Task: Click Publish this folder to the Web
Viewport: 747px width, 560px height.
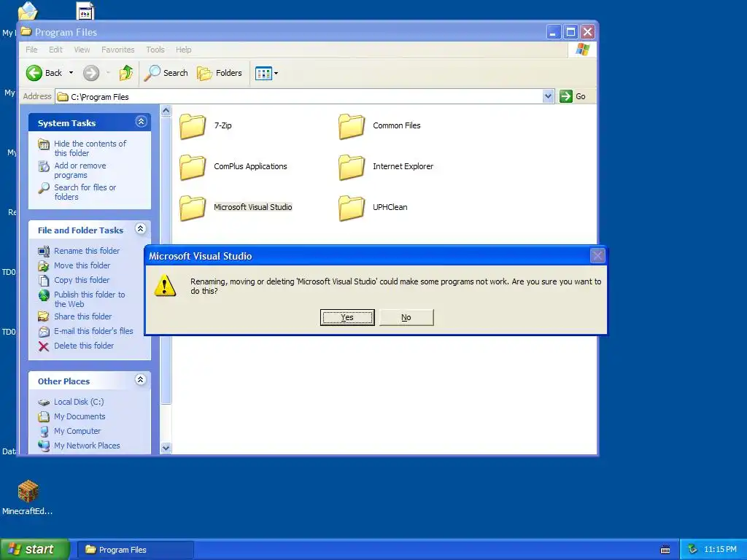Action: click(90, 299)
